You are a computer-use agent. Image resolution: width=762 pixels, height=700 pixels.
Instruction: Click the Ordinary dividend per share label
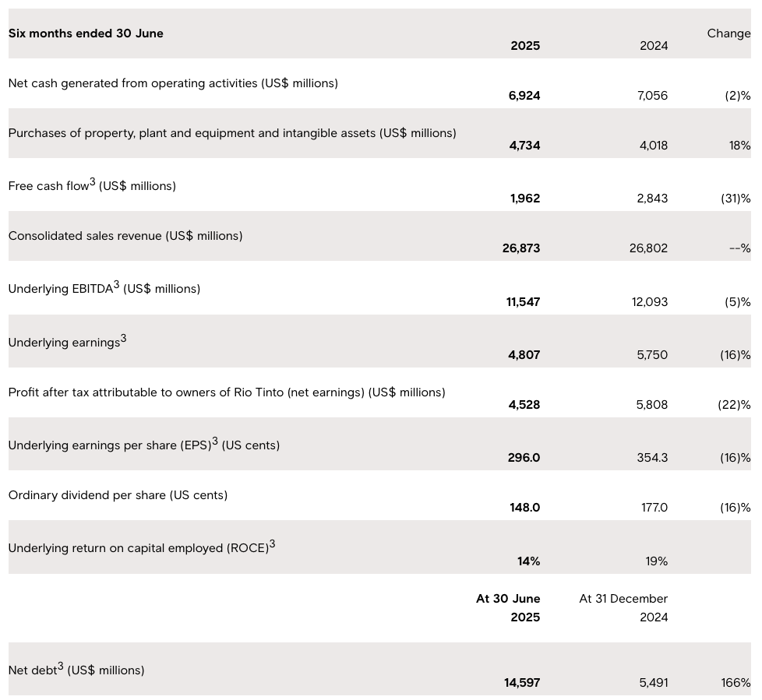pos(118,495)
